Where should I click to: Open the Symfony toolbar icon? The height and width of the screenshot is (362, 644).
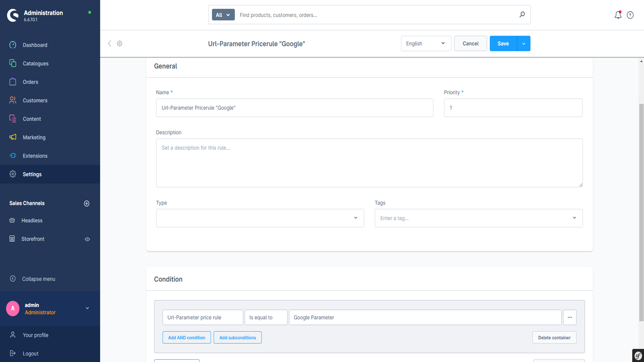pyautogui.click(x=638, y=356)
